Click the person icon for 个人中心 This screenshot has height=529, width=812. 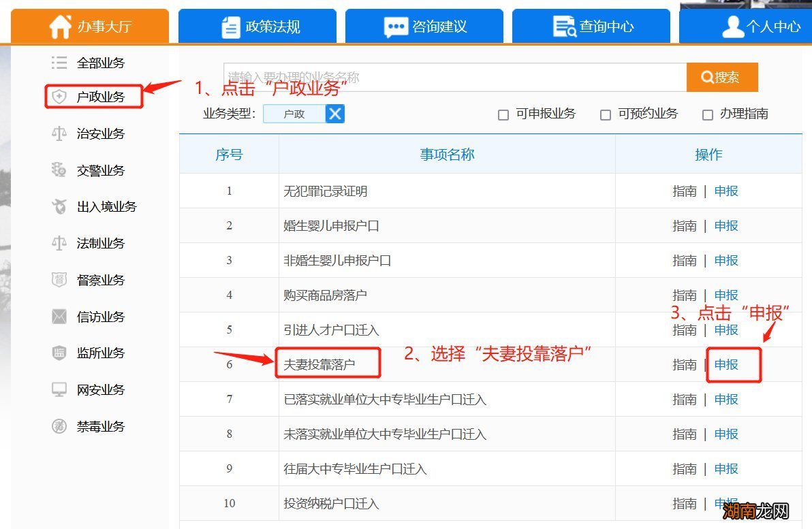pyautogui.click(x=732, y=25)
